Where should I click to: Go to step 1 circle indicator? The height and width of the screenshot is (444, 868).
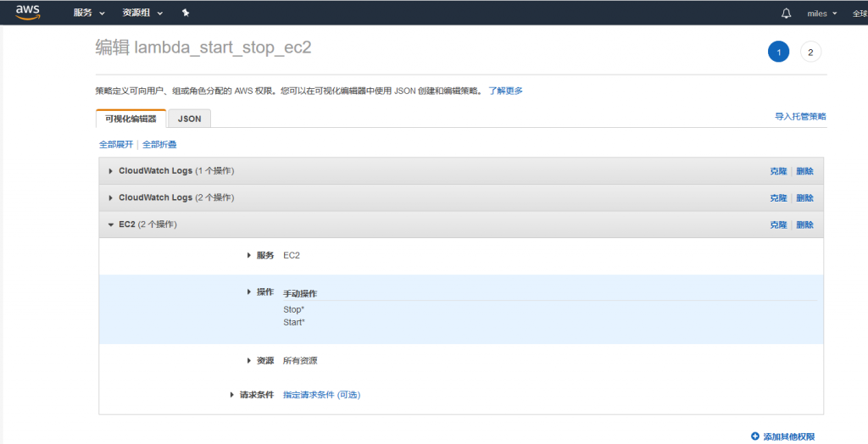tap(778, 52)
